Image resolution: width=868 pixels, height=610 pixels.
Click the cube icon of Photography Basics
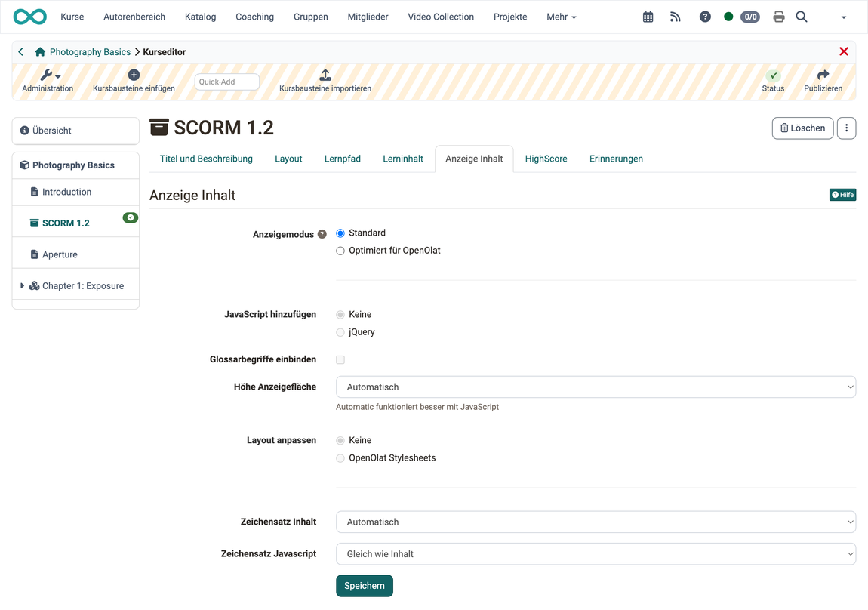(24, 165)
